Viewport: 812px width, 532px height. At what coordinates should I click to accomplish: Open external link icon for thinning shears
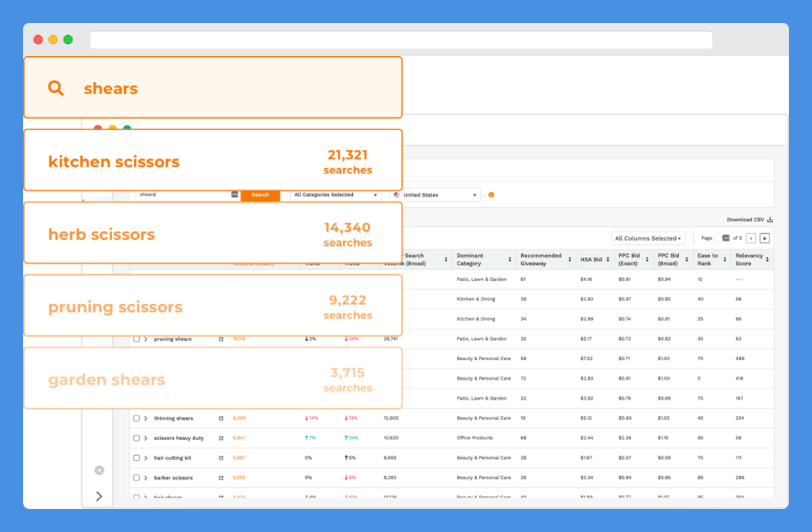(221, 418)
